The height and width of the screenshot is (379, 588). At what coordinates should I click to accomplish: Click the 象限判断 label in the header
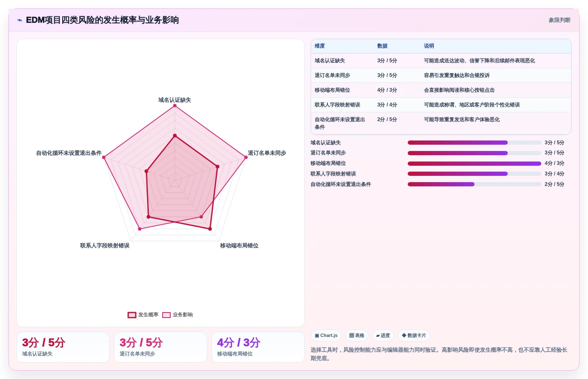click(559, 20)
